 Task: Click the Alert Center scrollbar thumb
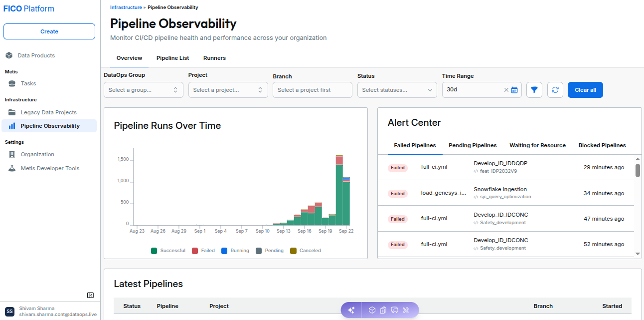click(x=638, y=170)
